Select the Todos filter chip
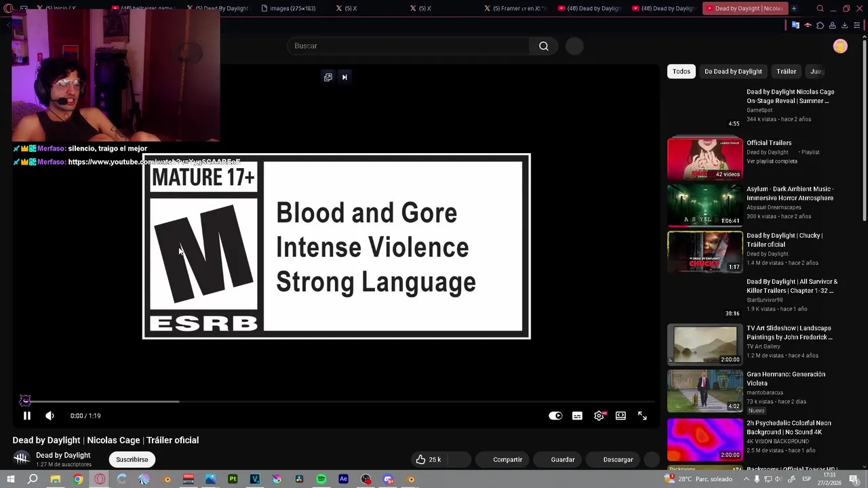 [682, 71]
